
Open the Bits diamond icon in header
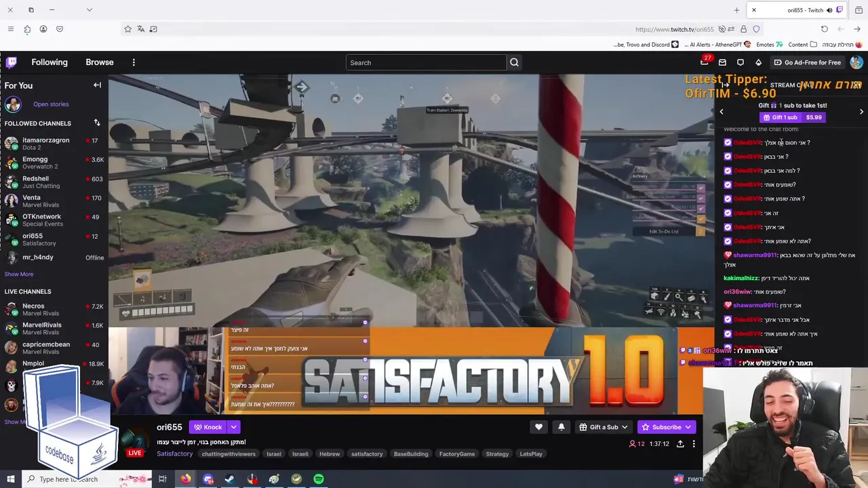(x=758, y=62)
